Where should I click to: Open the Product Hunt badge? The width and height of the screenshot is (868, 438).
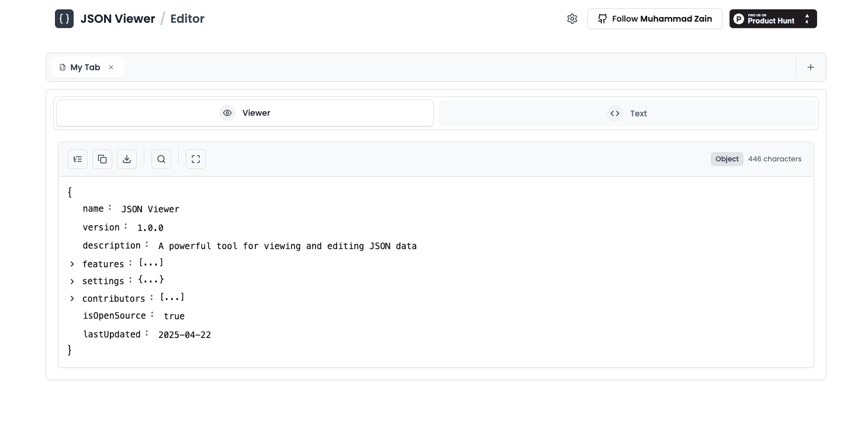[x=773, y=19]
